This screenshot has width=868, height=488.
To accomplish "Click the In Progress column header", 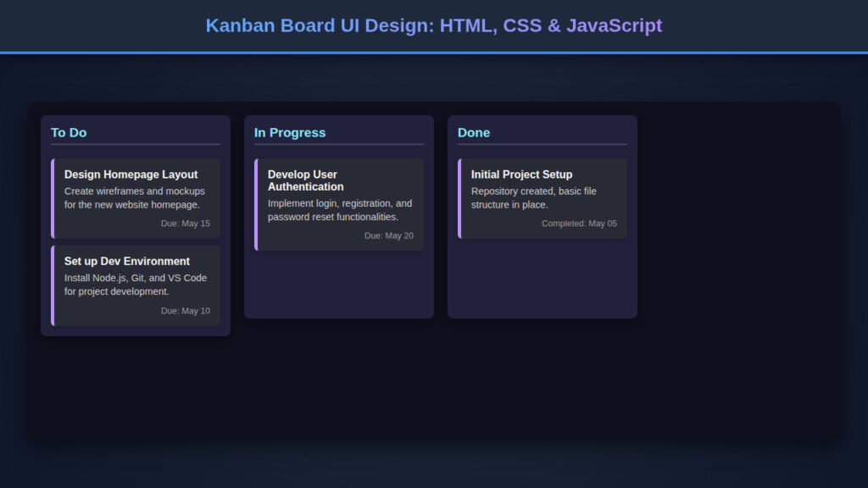I will coord(290,132).
